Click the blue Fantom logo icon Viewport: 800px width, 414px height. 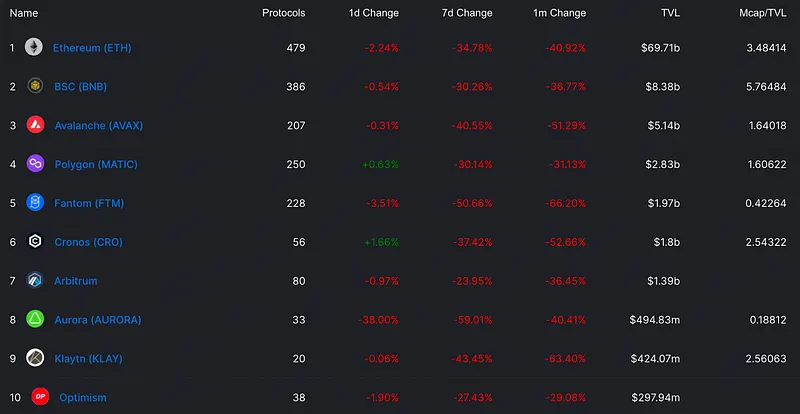coord(34,203)
